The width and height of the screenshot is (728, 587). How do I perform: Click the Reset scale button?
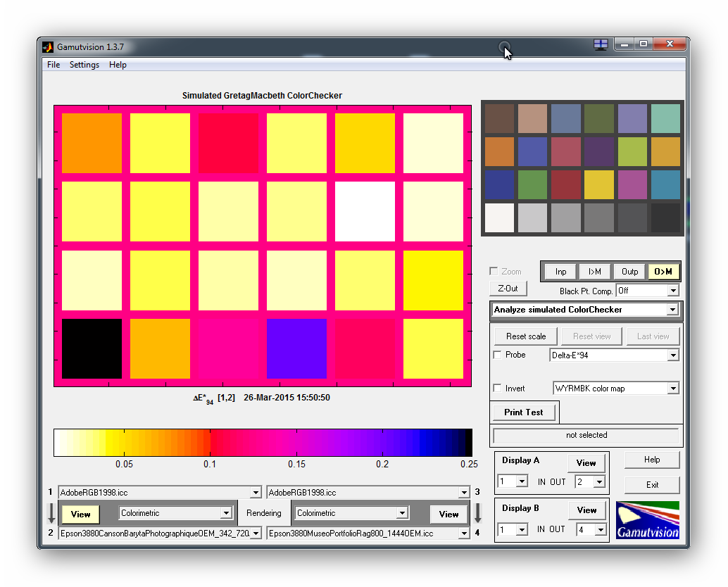(526, 336)
